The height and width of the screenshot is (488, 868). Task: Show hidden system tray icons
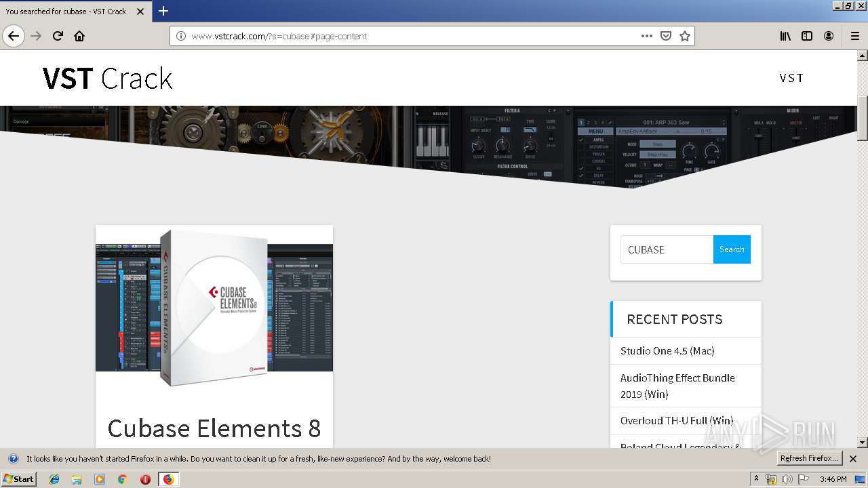[x=756, y=479]
